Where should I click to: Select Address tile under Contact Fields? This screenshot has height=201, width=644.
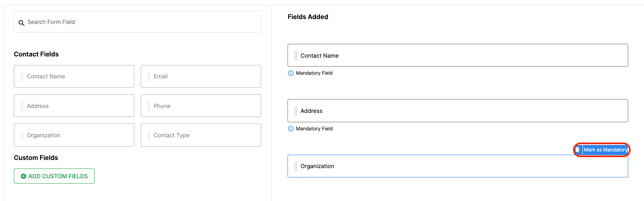pos(74,106)
